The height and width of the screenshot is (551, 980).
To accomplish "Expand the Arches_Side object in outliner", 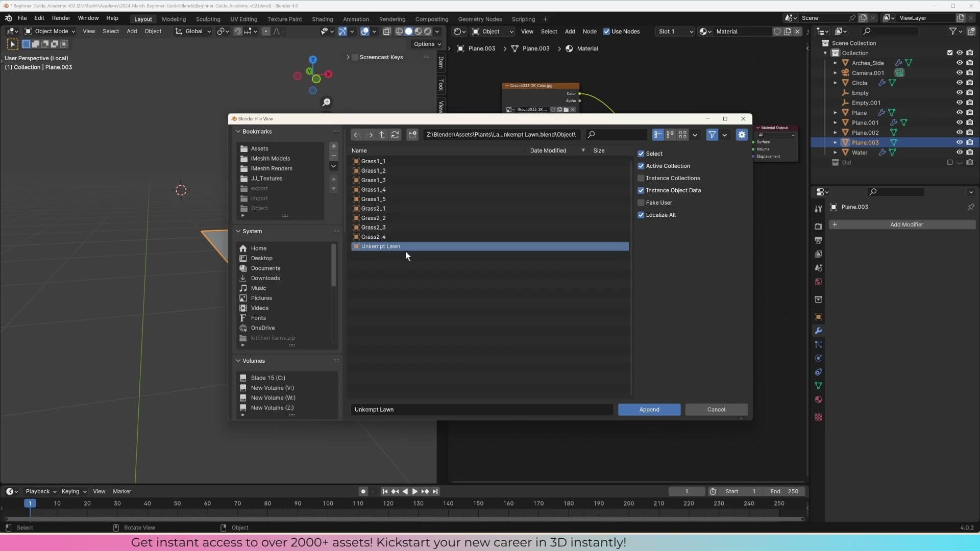I will point(835,63).
